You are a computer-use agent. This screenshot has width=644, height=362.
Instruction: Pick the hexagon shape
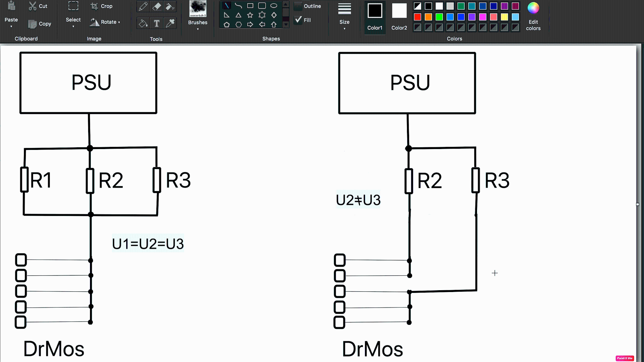coord(239,25)
